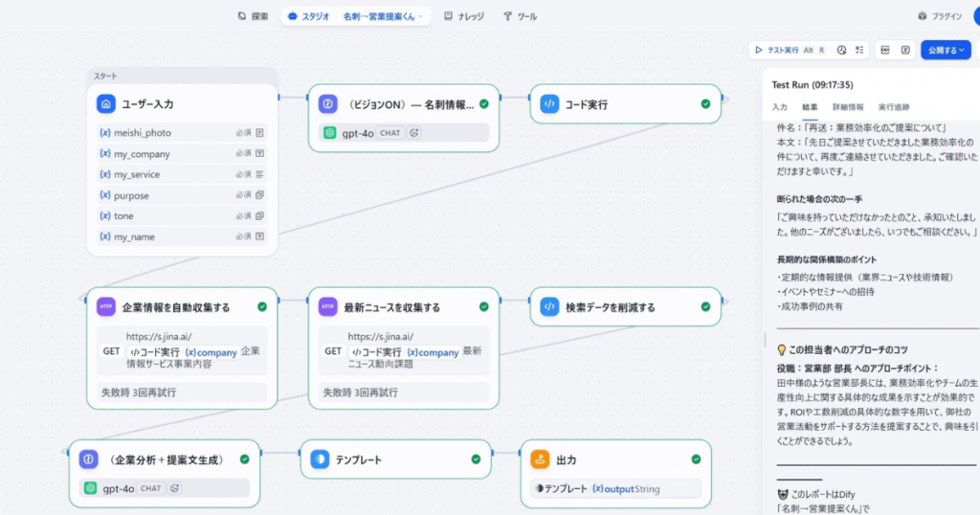Open the ナレッジ knowledge tab
Screen dimensions: 980x515
pos(464,16)
